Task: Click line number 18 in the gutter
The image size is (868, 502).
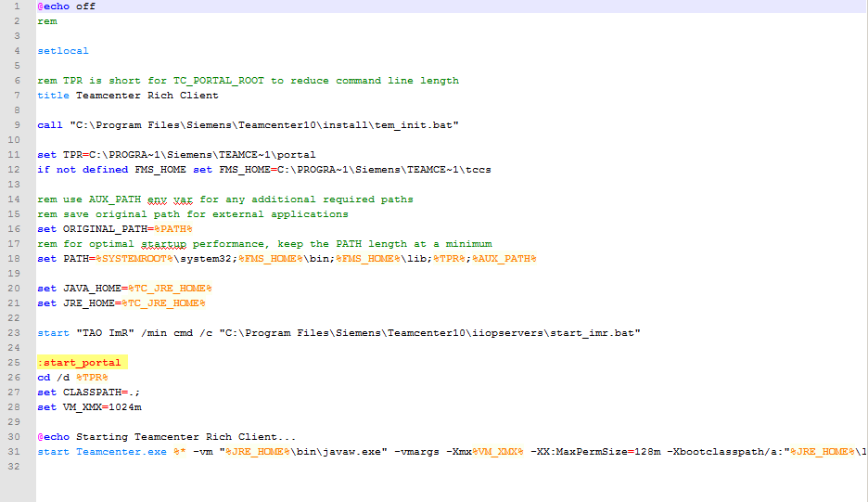Action: click(14, 259)
